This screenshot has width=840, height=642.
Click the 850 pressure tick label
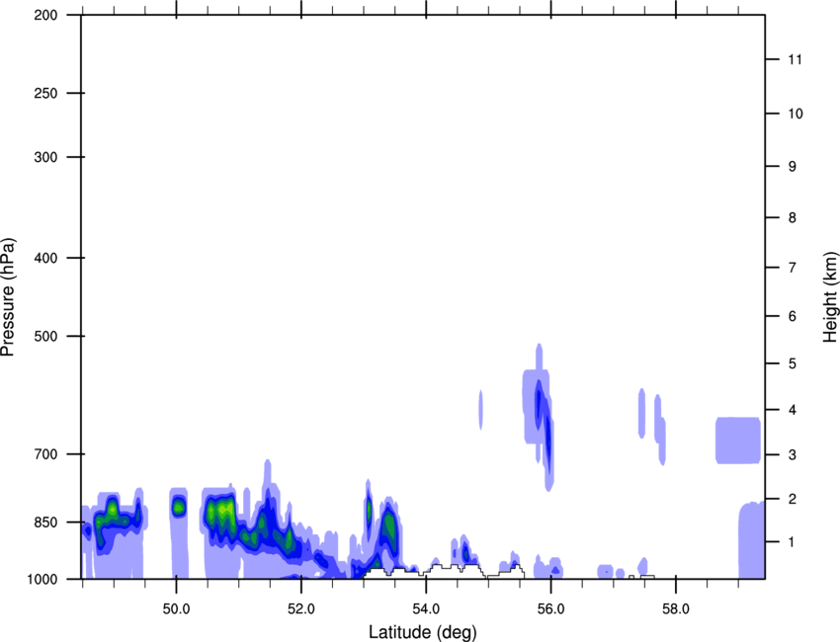click(x=45, y=522)
